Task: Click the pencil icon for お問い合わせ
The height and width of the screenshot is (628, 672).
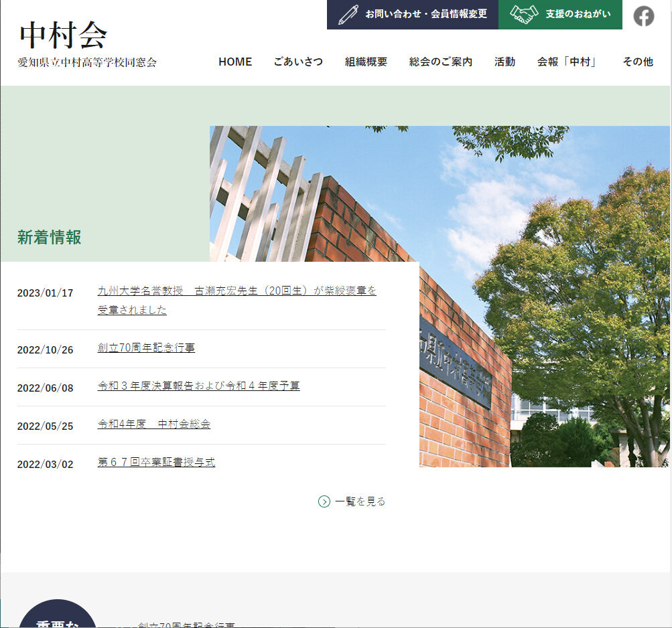Action: pyautogui.click(x=348, y=15)
